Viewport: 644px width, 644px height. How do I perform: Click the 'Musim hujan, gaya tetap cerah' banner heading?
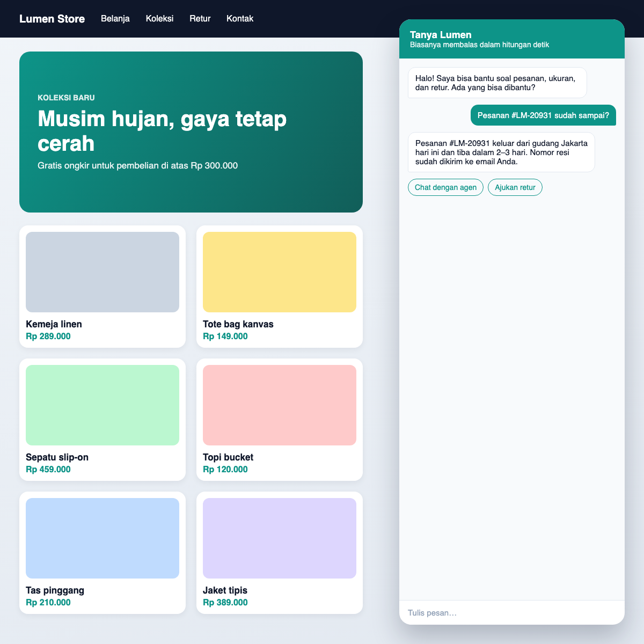point(162,131)
